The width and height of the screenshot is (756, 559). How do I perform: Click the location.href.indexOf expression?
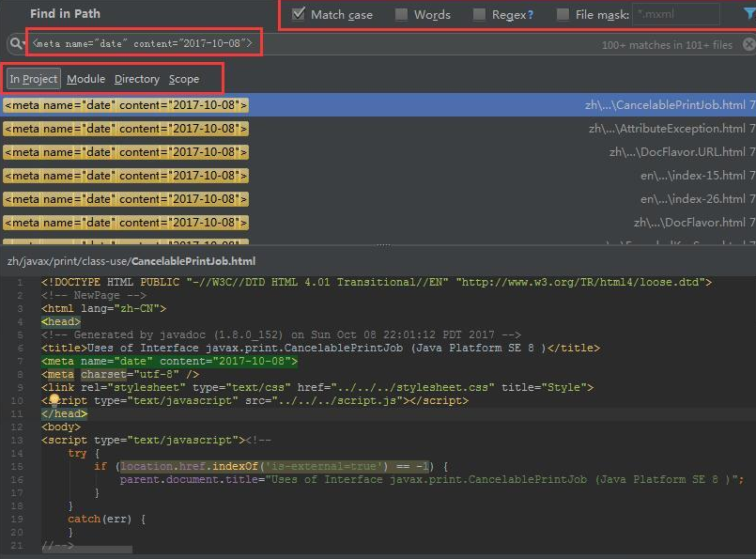click(x=274, y=466)
